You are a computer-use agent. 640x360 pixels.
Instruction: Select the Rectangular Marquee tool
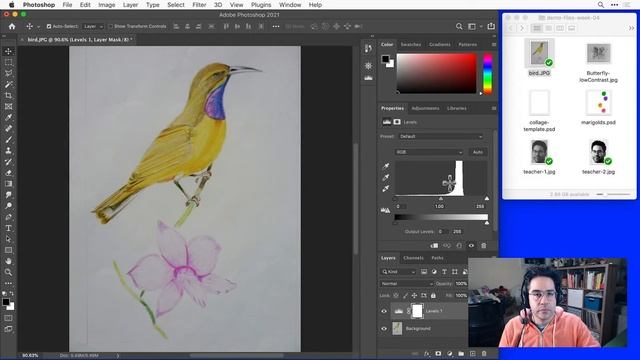(8, 62)
